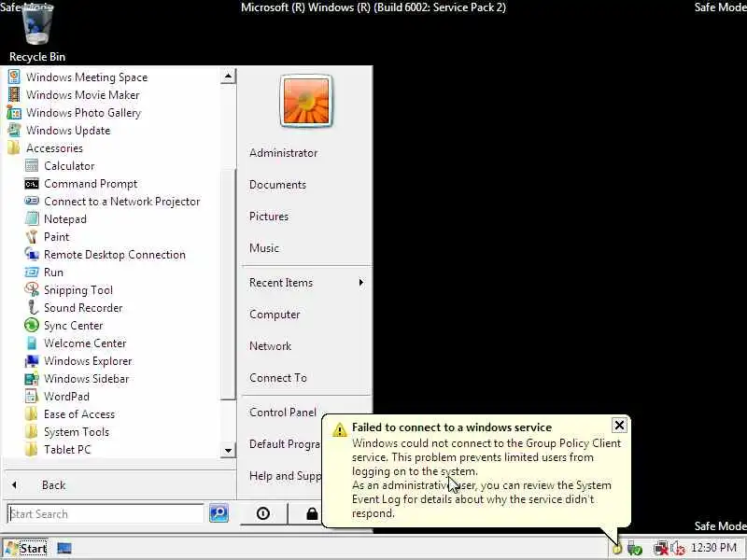
Task: Click the volume tray icon
Action: coord(677,549)
